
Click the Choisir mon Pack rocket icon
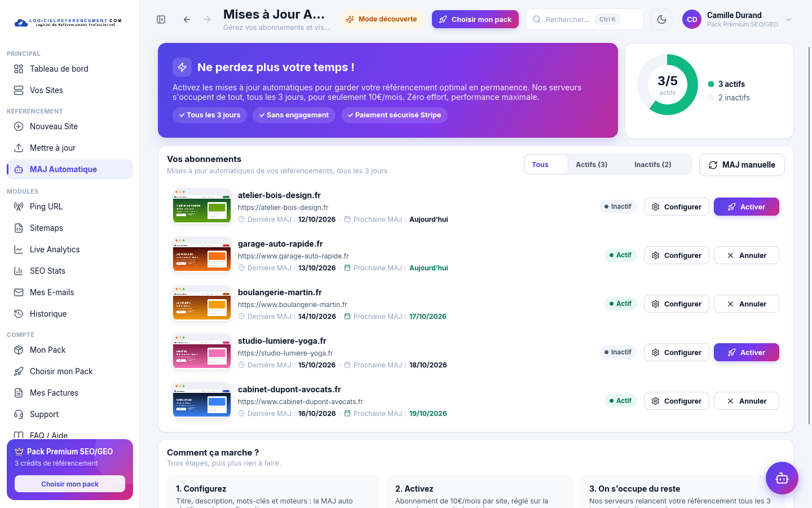pos(19,371)
